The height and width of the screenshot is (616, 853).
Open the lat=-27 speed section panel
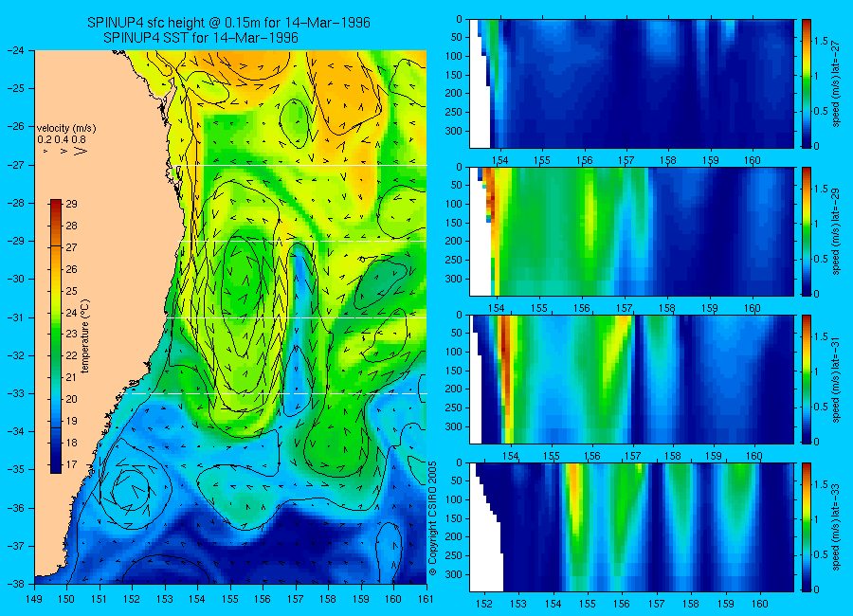631,83
